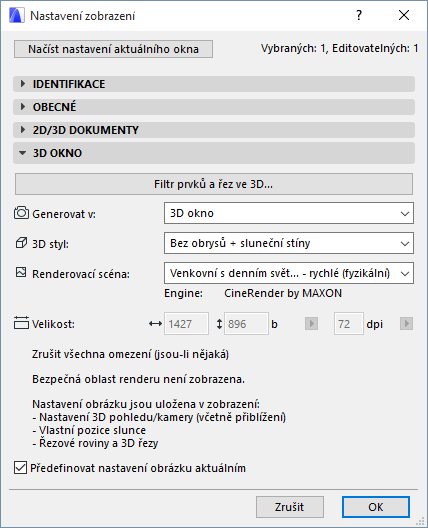Open the Generovat v dropdown
This screenshot has width=428, height=528.
pos(289,213)
